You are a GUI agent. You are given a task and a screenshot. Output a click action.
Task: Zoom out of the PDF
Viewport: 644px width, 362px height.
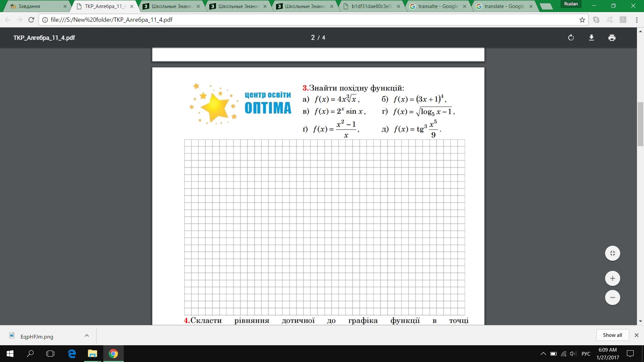click(612, 297)
